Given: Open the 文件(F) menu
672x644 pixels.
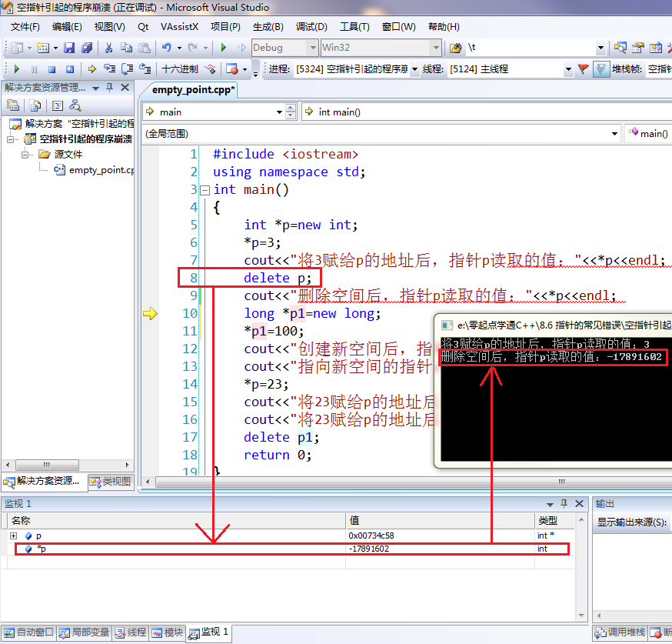Looking at the screenshot, I should click(x=25, y=27).
